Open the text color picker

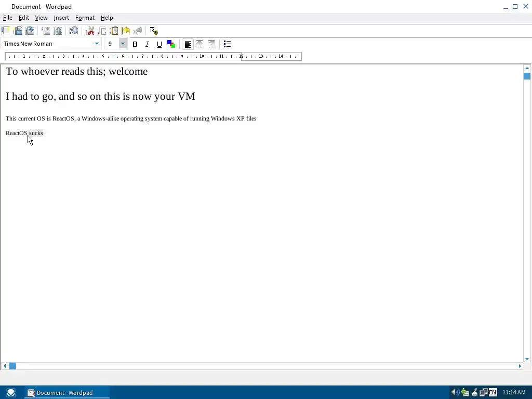[171, 44]
